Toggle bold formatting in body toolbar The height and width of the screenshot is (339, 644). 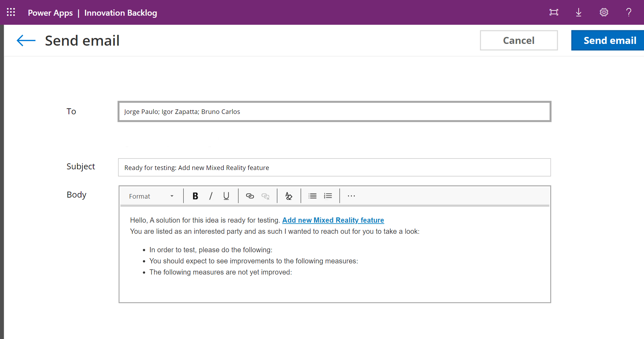point(195,196)
